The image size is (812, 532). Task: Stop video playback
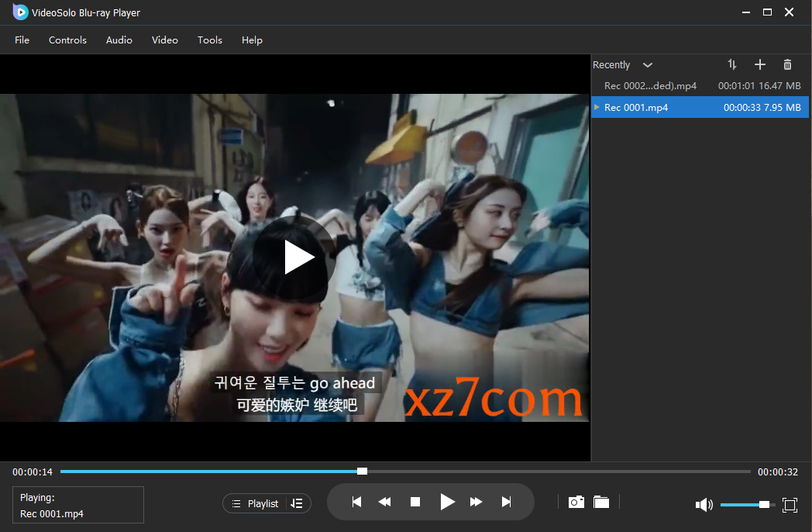[415, 502]
